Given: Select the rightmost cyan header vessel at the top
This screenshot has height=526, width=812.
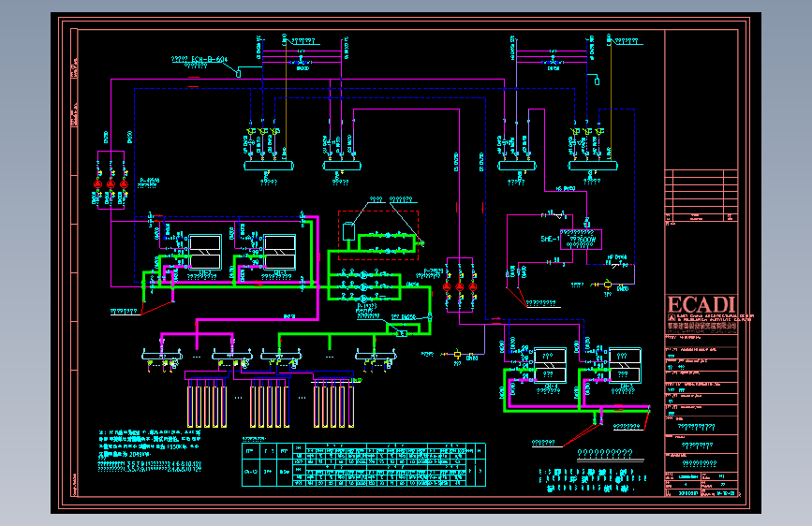Looking at the screenshot, I should click(593, 166).
